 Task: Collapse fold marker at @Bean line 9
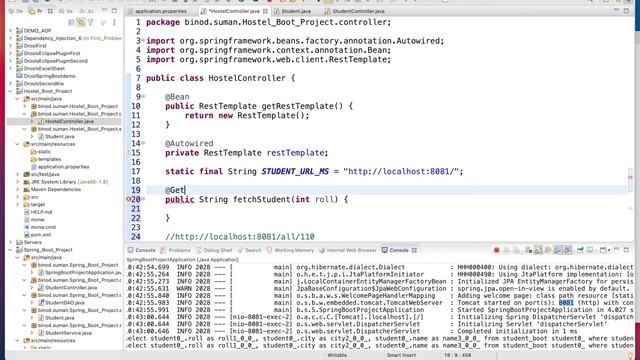[x=143, y=97]
